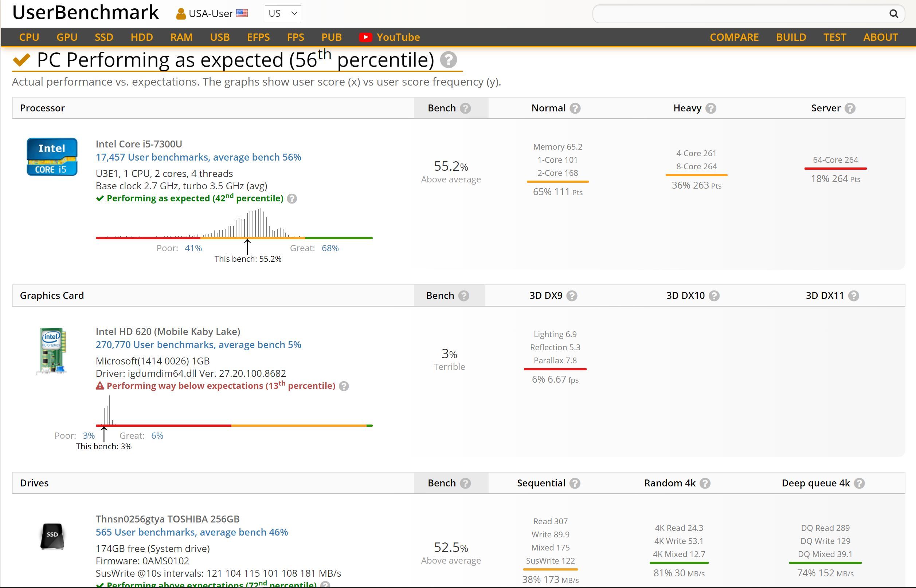This screenshot has width=916, height=588.
Task: Click help icon after 42nd percentile text
Action: (292, 198)
